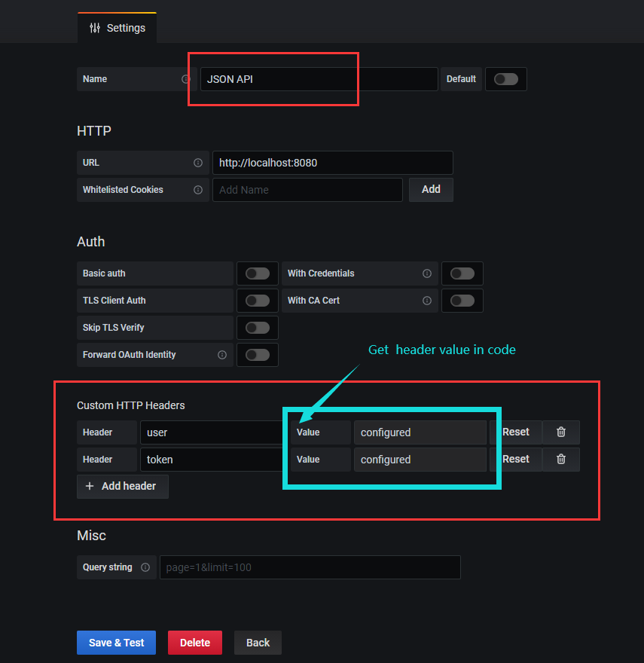Click the red Delete button
The image size is (644, 663).
click(195, 643)
